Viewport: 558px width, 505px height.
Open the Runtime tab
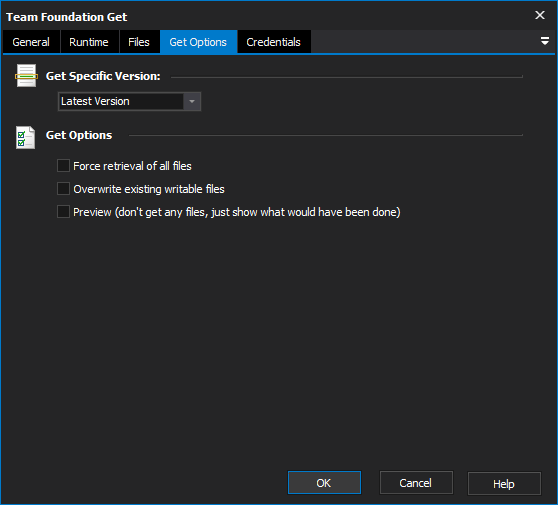89,42
